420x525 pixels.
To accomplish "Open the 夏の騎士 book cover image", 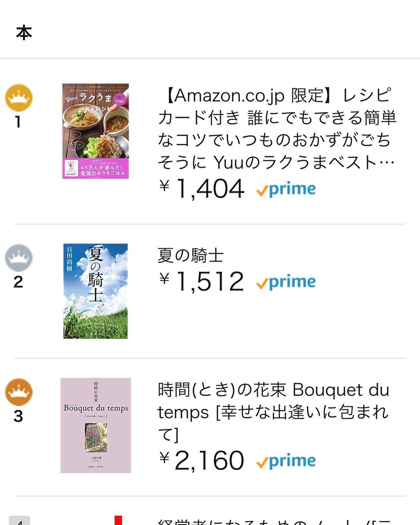I will (x=96, y=291).
